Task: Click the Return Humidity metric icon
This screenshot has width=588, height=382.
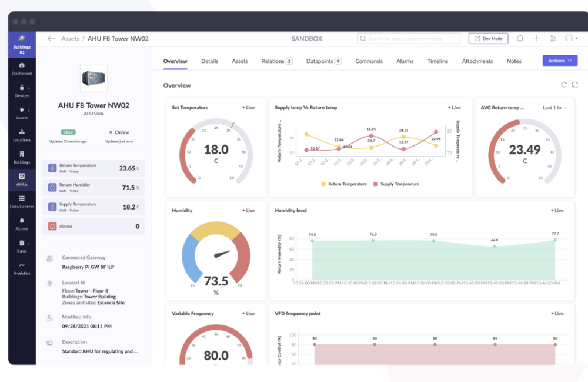Action: point(52,187)
